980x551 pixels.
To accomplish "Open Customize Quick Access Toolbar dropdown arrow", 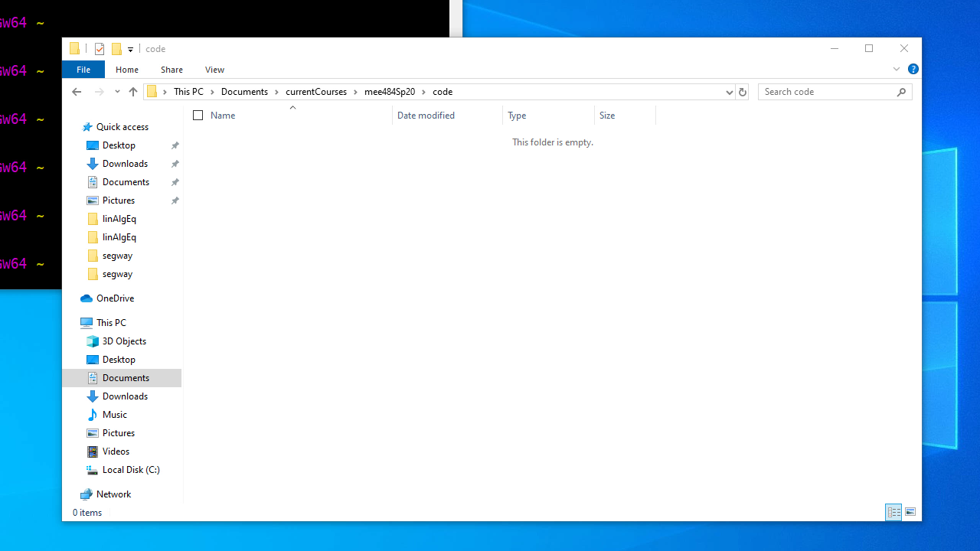I will (x=130, y=49).
